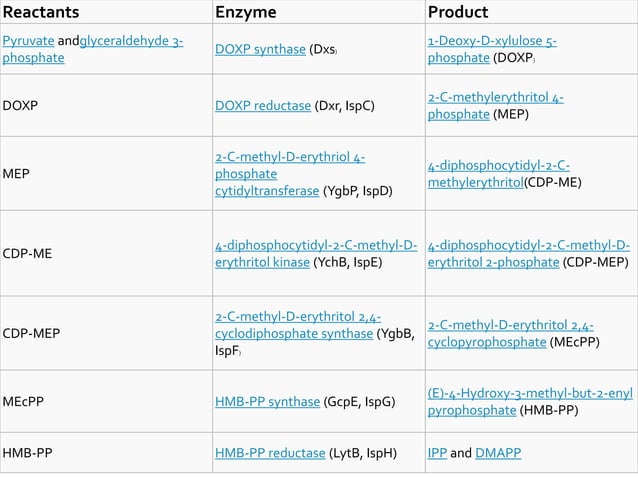
Task: Click the DOXP synthase link
Action: (x=260, y=49)
